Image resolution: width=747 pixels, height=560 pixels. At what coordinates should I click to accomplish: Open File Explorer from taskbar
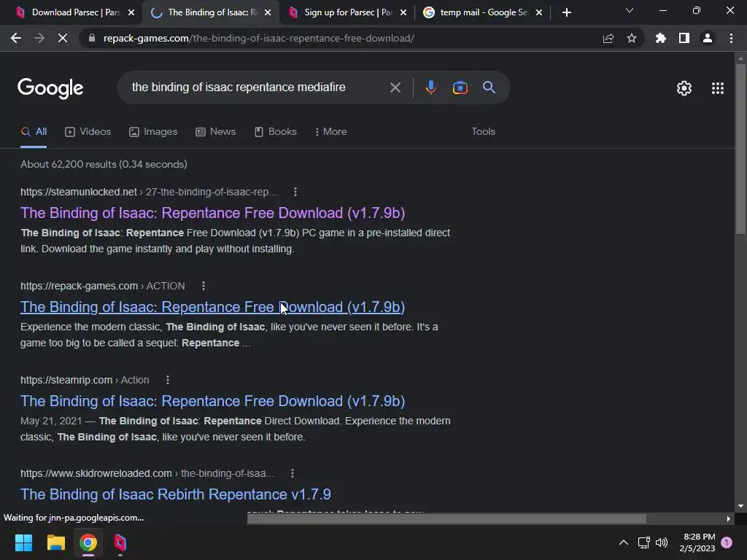(x=55, y=542)
